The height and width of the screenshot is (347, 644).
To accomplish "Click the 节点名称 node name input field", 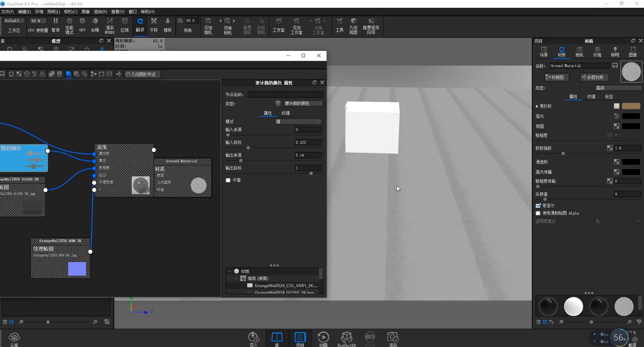I will (285, 94).
